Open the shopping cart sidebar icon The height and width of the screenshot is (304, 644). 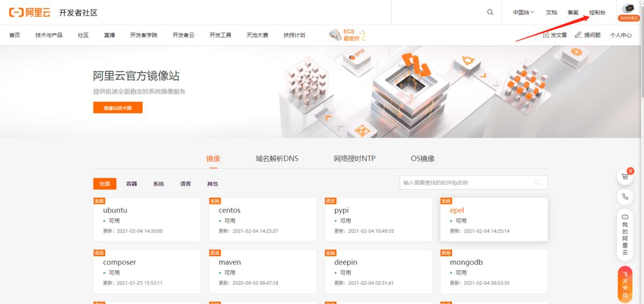pyautogui.click(x=625, y=176)
